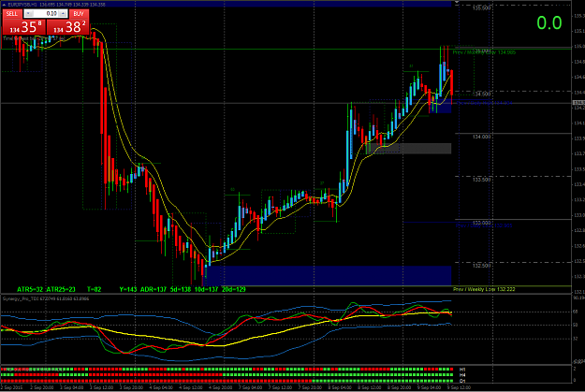Select the 0.10 volume input field
This screenshot has width=585, height=392.
coord(46,14)
